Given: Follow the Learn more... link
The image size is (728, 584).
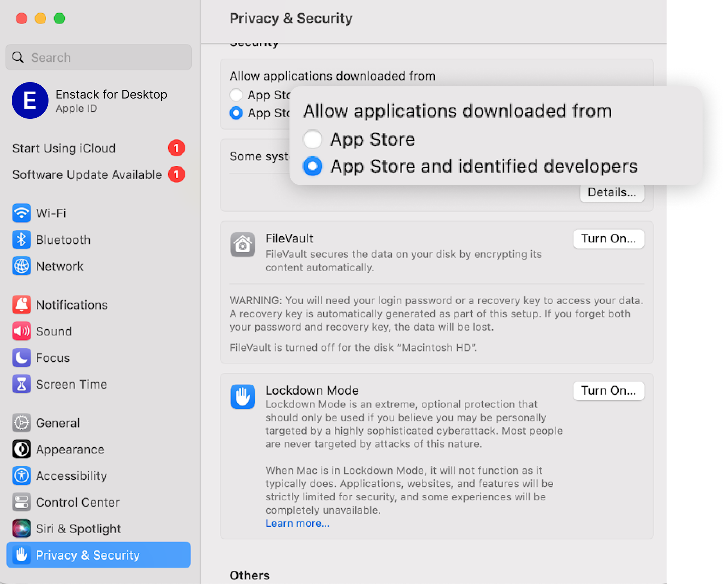Looking at the screenshot, I should (x=297, y=523).
